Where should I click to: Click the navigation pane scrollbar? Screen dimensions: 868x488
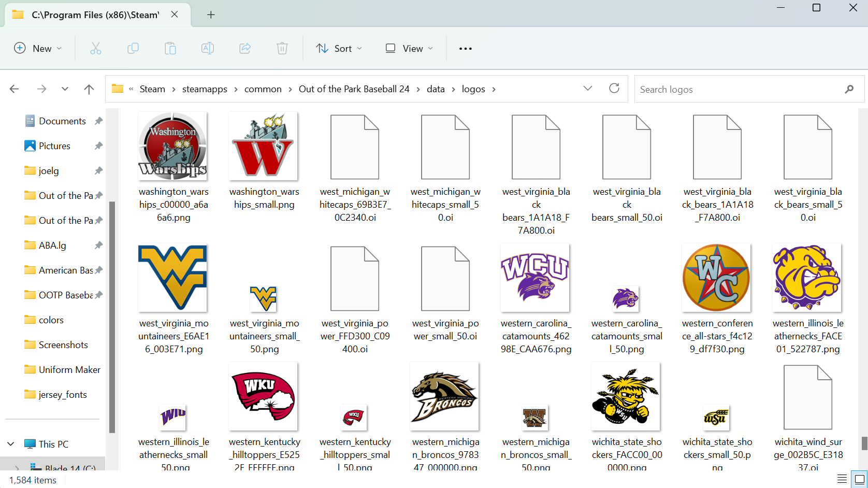(x=112, y=317)
